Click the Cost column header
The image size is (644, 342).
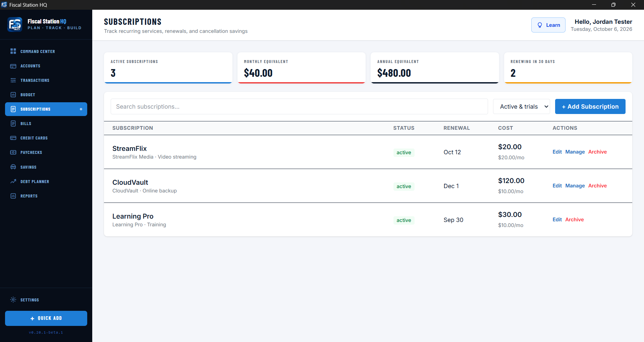(505, 128)
